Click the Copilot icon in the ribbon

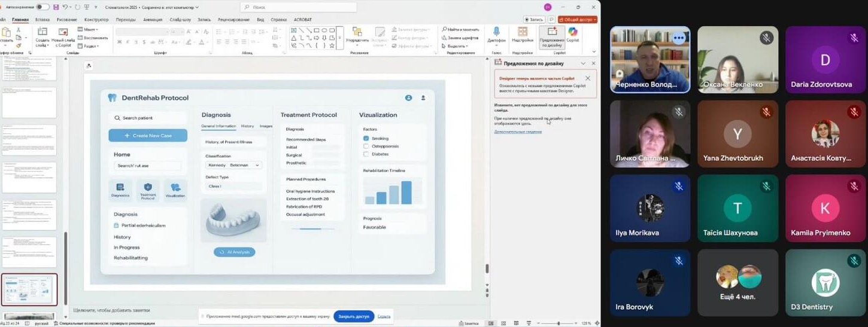pos(573,32)
